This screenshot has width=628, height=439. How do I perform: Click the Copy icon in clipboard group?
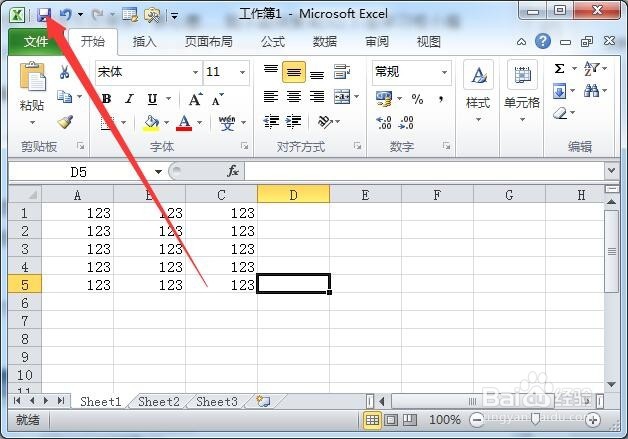(64, 97)
